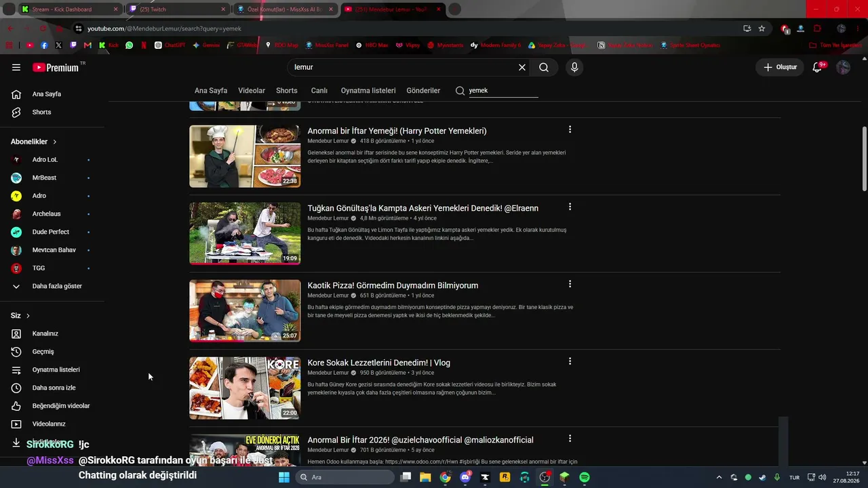Screen dimensions: 868x488
Task: Open options menu for Kore Sokak video
Action: tap(570, 361)
